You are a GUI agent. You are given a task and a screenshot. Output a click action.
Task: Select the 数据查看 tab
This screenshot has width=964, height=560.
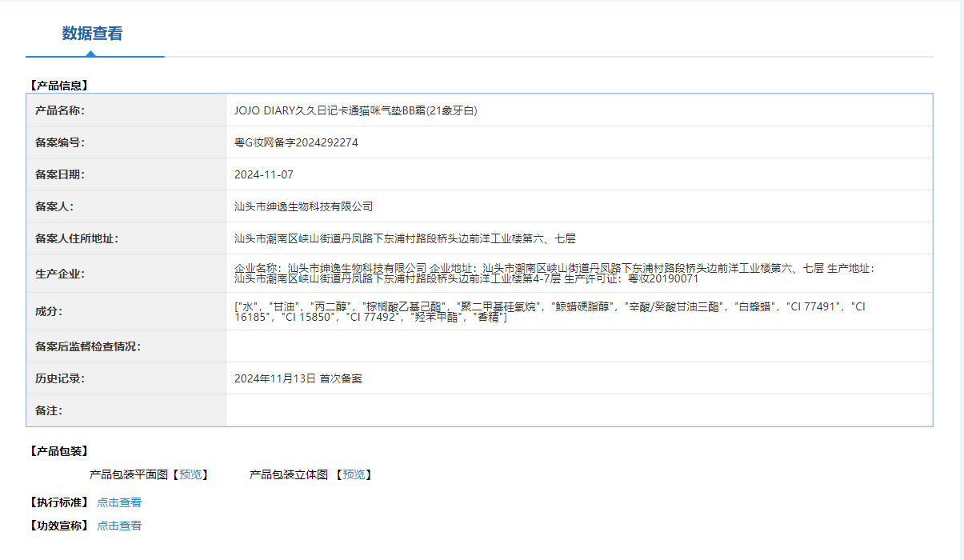coord(93,34)
